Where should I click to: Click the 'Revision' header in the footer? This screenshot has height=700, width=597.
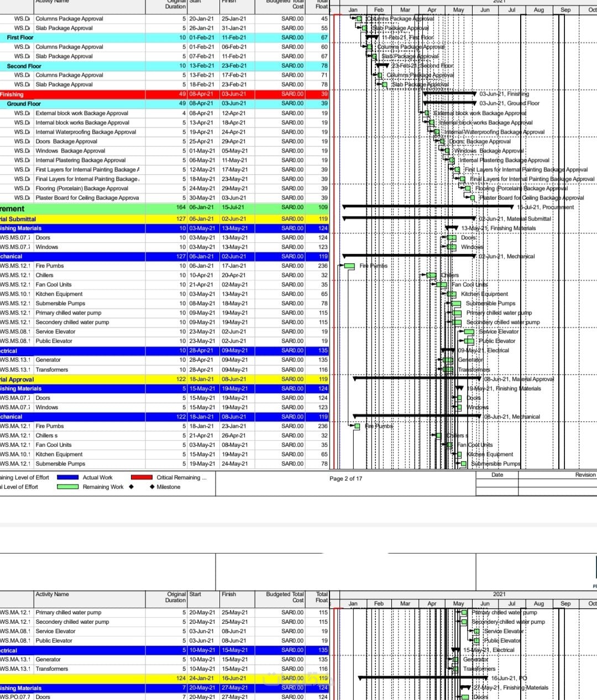[x=585, y=475]
